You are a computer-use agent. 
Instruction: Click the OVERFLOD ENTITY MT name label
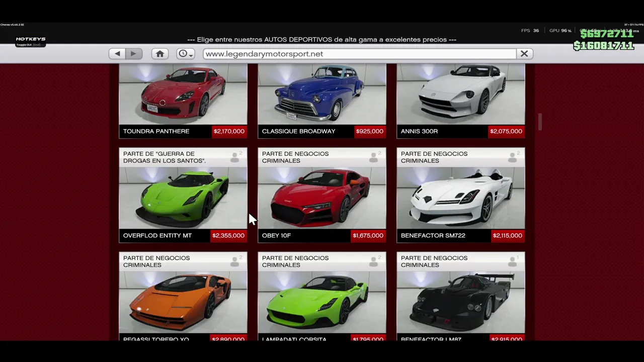[x=157, y=235]
